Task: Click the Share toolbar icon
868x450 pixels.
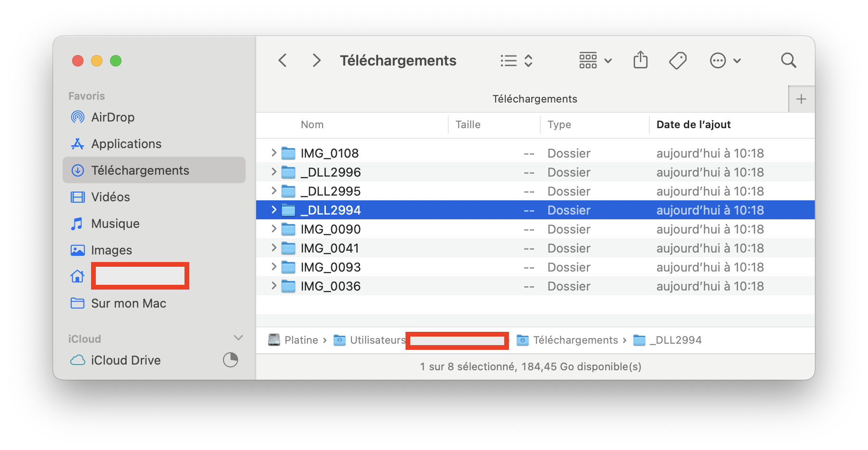Action: click(x=640, y=60)
